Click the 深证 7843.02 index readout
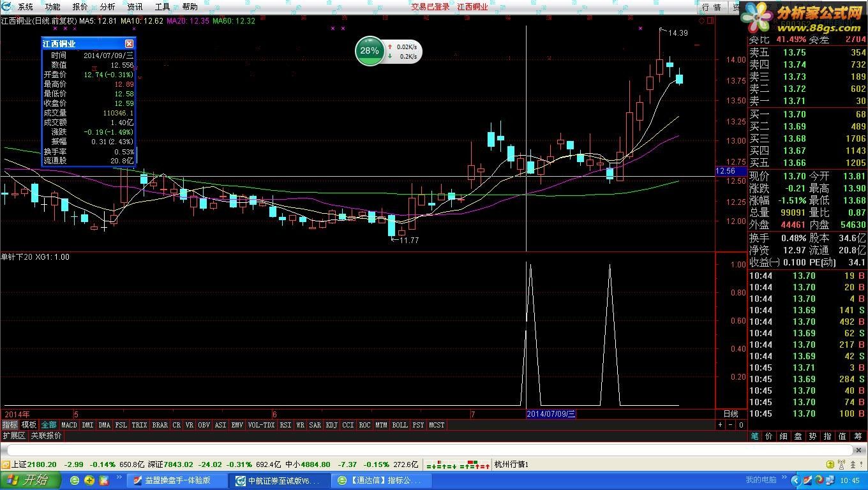Image resolution: width=868 pixels, height=490 pixels. click(170, 464)
